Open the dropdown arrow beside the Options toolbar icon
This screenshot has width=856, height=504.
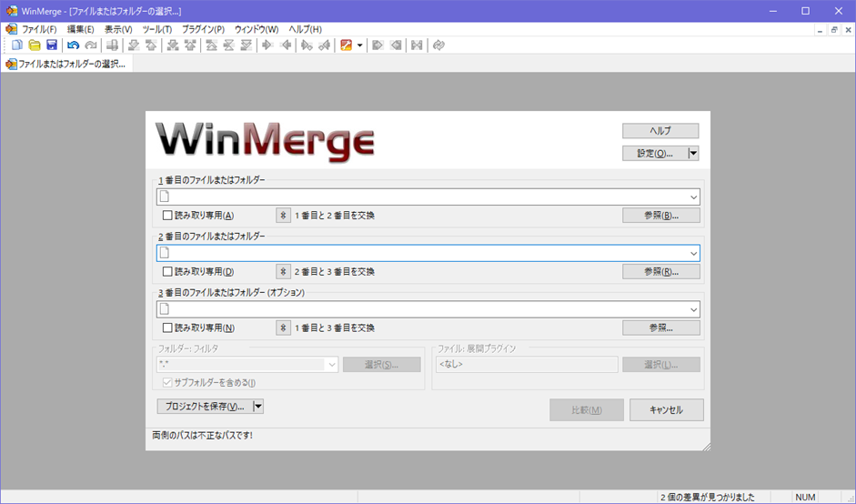click(x=359, y=45)
